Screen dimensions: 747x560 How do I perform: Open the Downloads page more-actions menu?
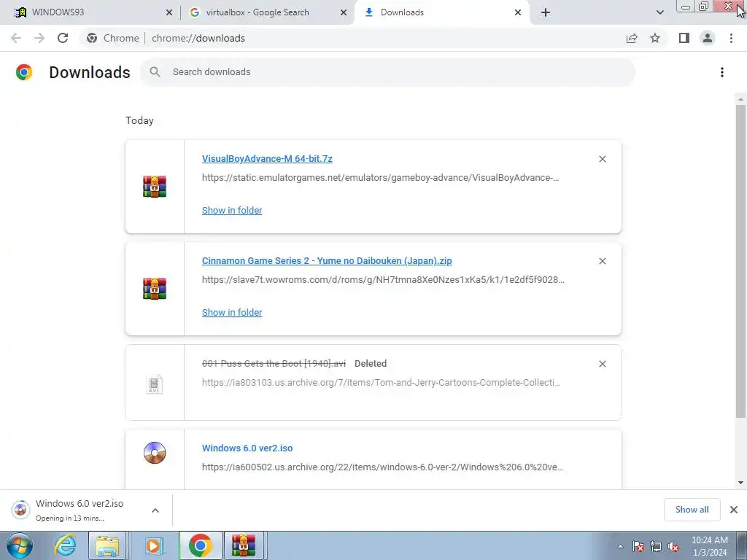point(722,72)
